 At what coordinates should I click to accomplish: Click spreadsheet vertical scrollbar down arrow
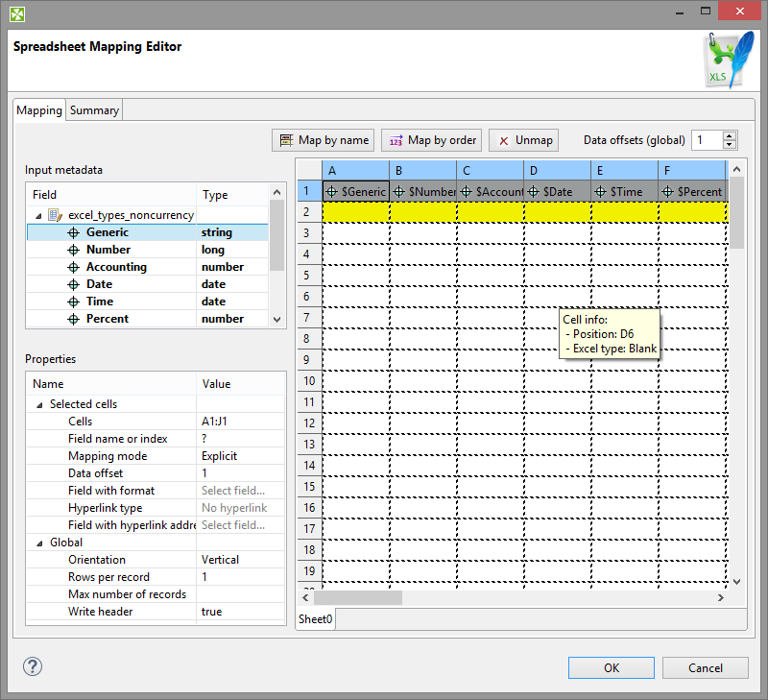736,582
